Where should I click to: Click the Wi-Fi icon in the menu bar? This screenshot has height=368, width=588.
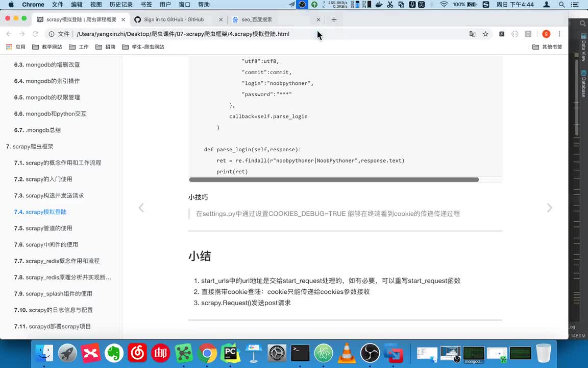click(x=444, y=5)
